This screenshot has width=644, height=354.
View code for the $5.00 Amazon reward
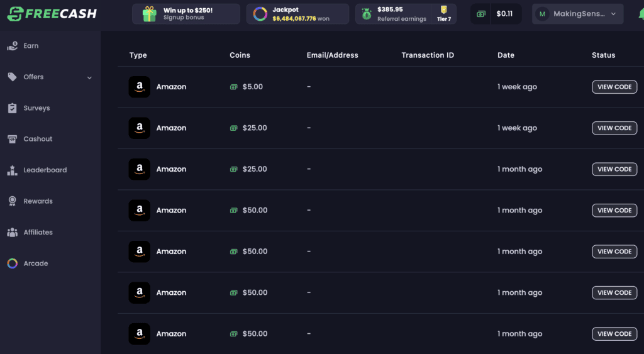(614, 87)
